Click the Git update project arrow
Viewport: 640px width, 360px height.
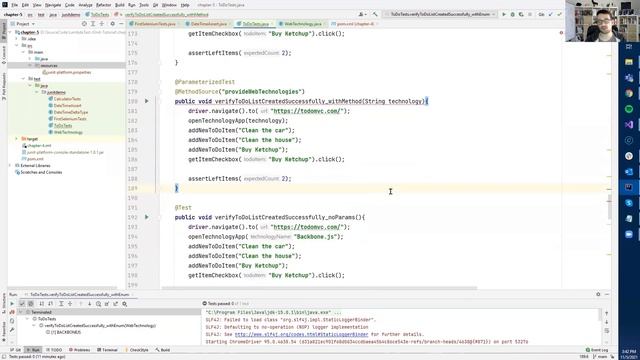551,14
